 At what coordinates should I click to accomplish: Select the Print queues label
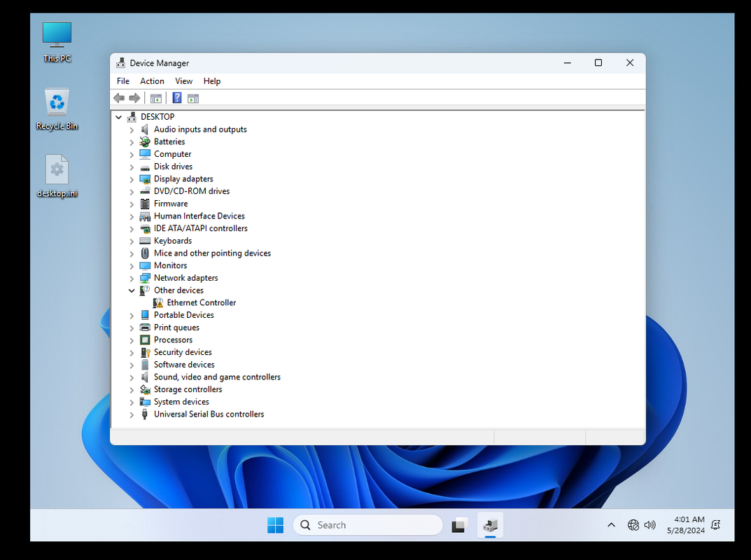click(x=177, y=328)
